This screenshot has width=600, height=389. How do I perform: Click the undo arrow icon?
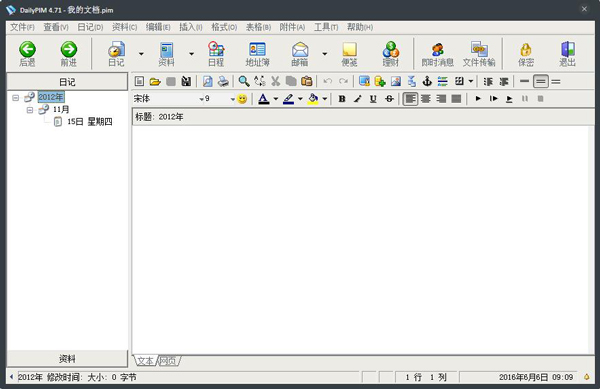(328, 81)
